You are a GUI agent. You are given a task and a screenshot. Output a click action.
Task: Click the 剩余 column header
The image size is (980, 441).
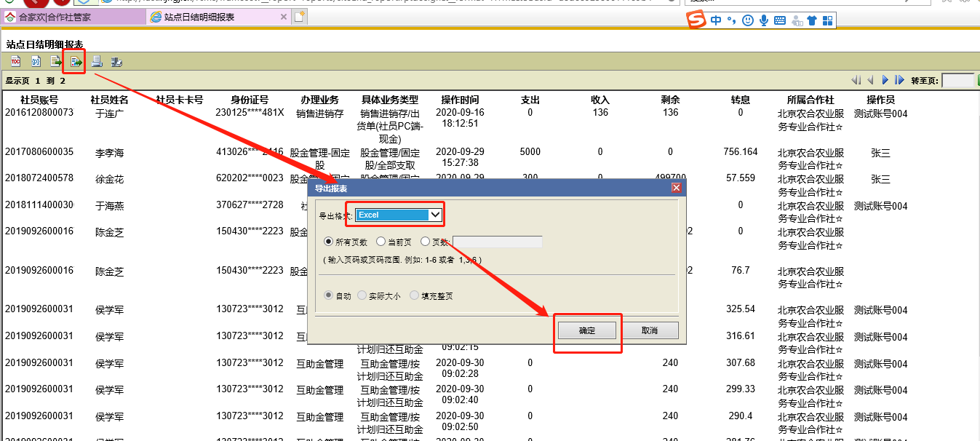click(x=670, y=100)
